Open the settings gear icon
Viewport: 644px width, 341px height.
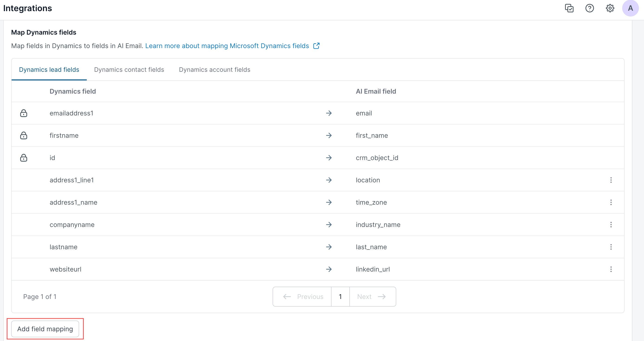pyautogui.click(x=610, y=8)
